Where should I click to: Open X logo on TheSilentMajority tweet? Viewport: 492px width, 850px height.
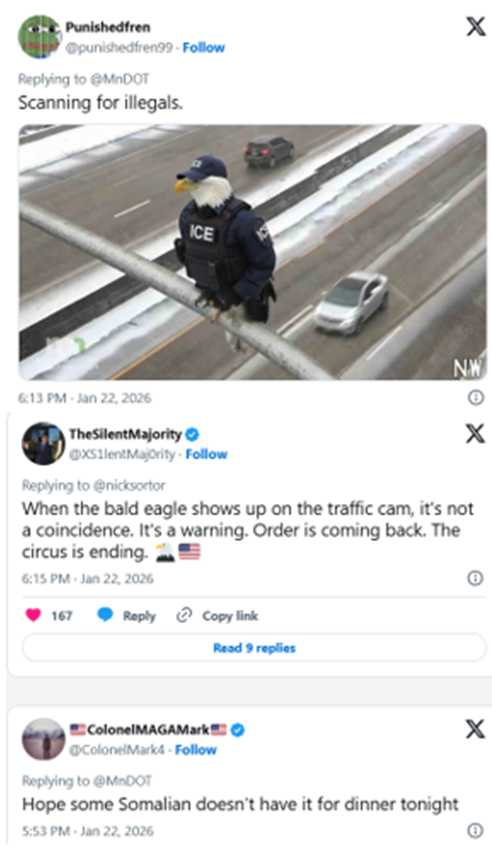[x=475, y=433]
